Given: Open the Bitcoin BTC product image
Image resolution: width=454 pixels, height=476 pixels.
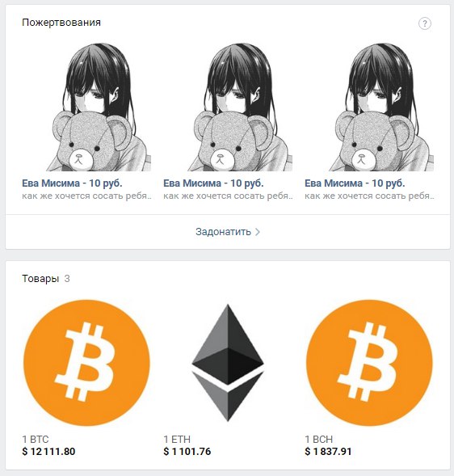Looking at the screenshot, I should 86,363.
